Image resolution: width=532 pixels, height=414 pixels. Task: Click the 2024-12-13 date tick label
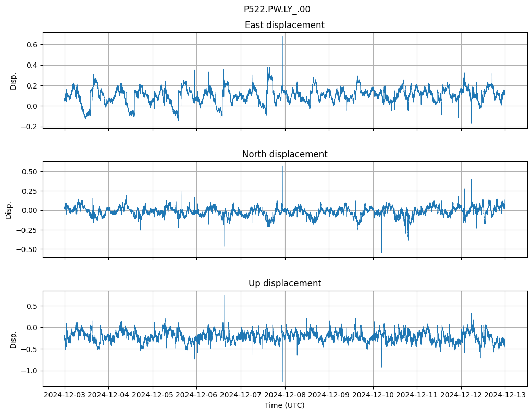click(x=505, y=395)
